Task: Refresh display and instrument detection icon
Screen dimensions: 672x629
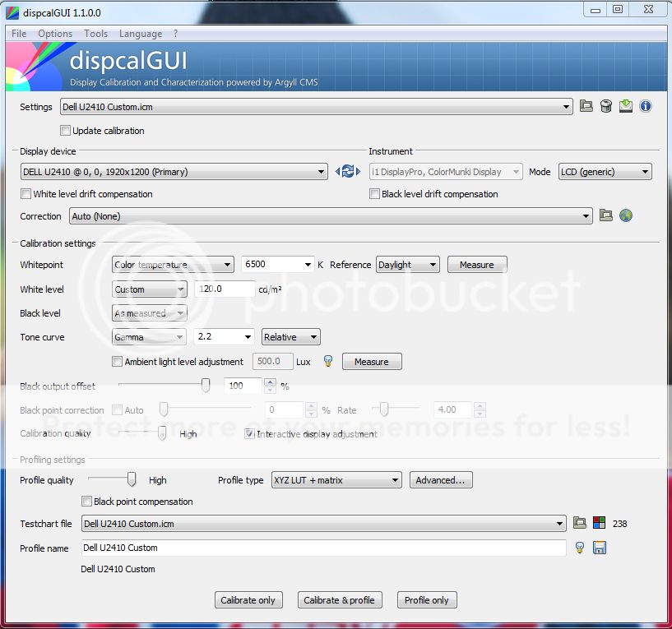Action: pos(348,172)
